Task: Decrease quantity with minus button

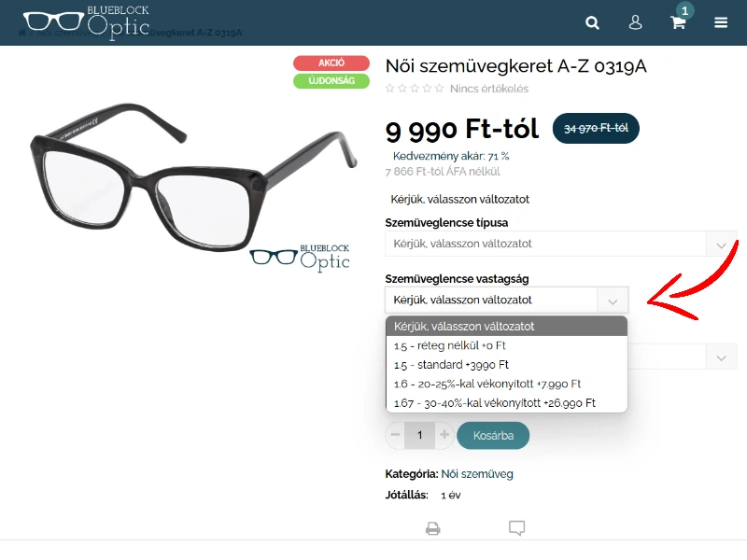Action: 395,435
